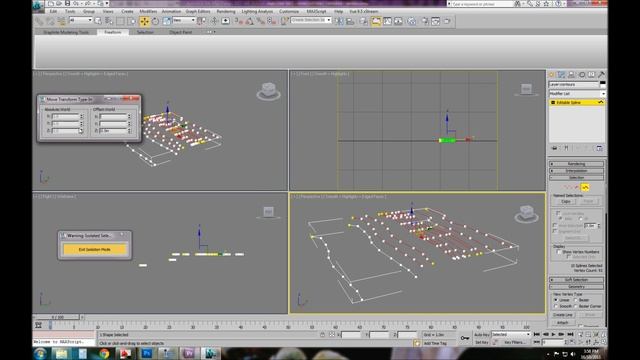The height and width of the screenshot is (360, 640).
Task: Collapse the Selection rollout
Action: (x=576, y=178)
